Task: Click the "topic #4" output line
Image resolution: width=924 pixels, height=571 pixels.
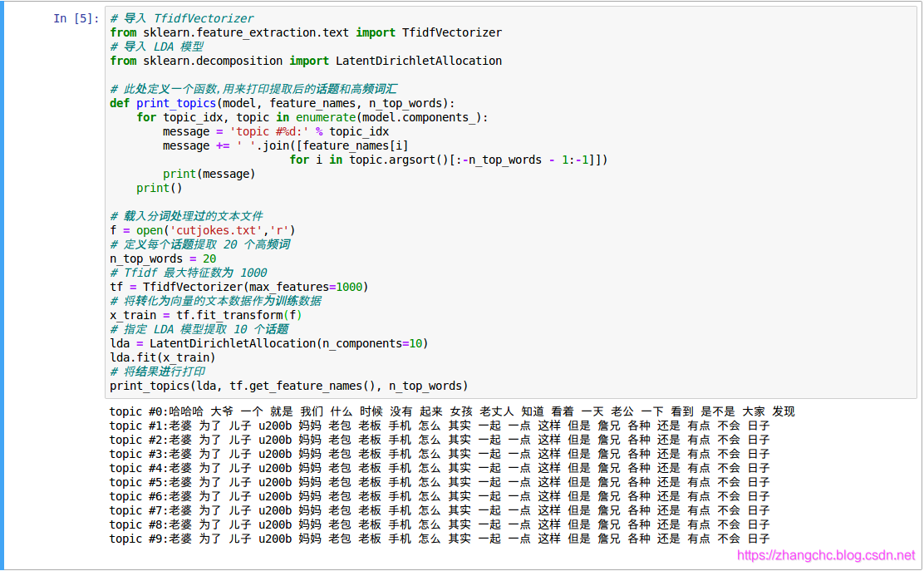Action: [440, 469]
